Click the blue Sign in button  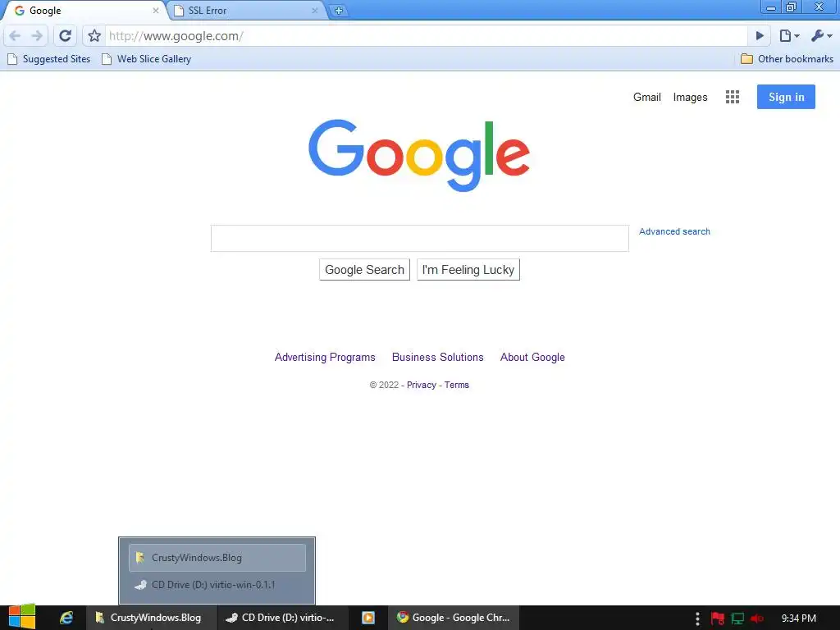(786, 97)
